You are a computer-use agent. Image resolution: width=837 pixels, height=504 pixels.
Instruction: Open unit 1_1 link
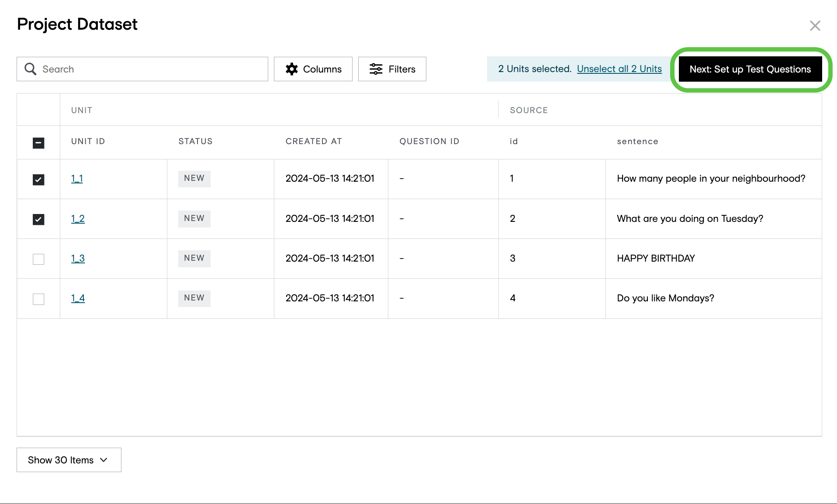coord(77,179)
